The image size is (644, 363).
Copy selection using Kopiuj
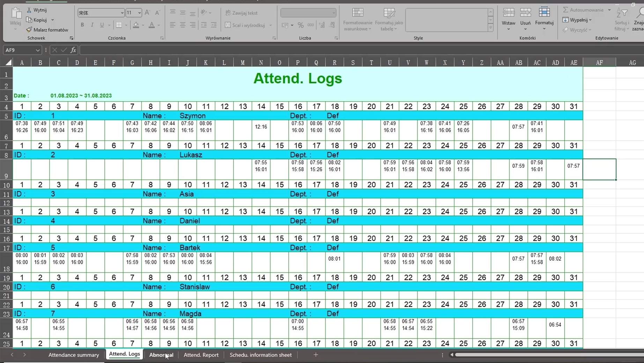click(37, 20)
